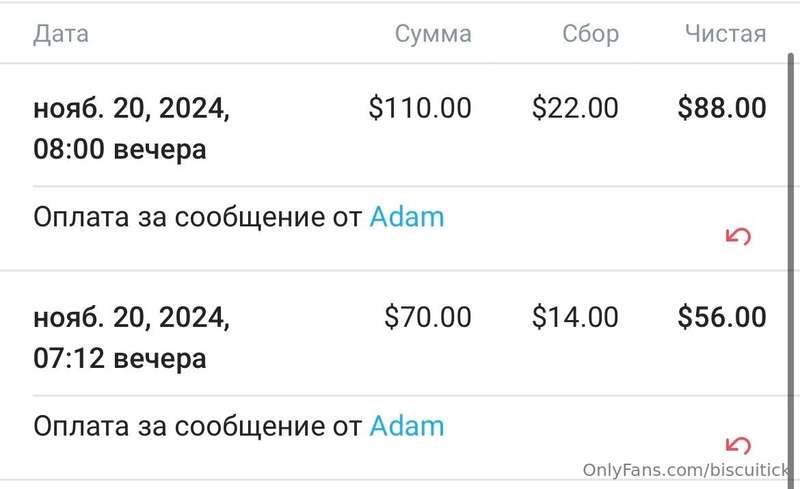Click the $70.00 amount value
Viewport: 800px width, 489px height.
(428, 316)
